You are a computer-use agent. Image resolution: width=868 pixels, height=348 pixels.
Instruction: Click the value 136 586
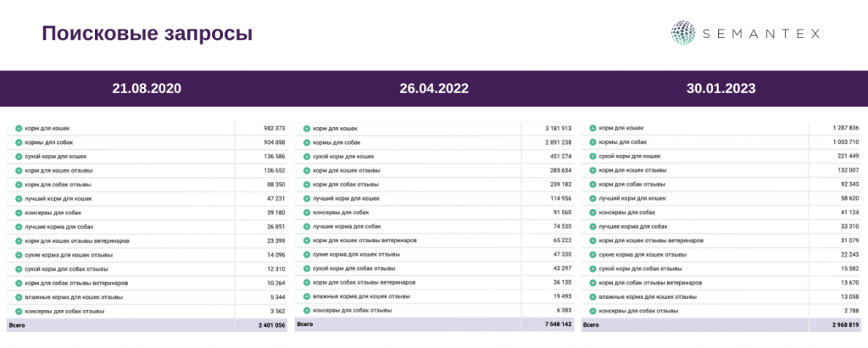(275, 157)
